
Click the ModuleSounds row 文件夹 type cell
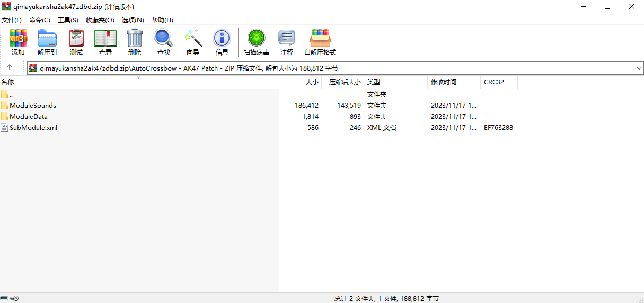tap(377, 105)
